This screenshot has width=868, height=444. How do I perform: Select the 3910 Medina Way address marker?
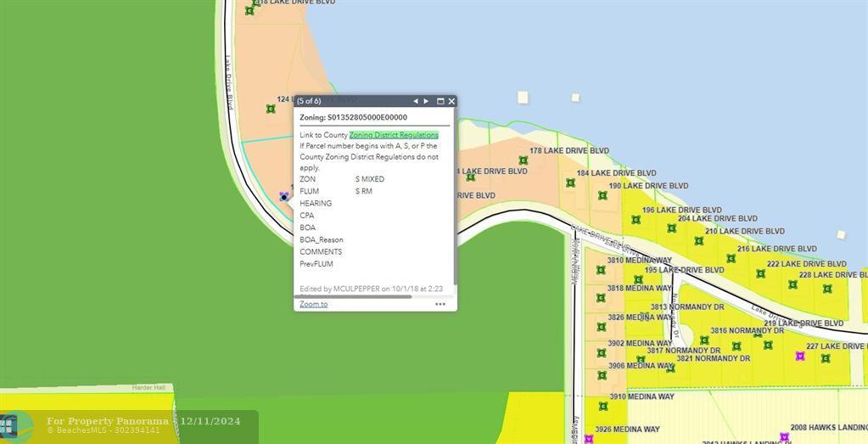603,406
